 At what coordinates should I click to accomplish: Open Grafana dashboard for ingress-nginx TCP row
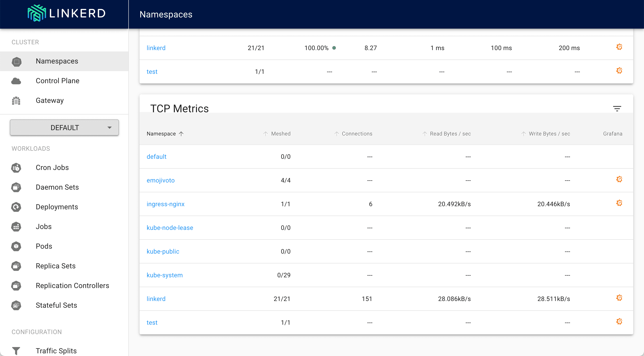tap(619, 203)
